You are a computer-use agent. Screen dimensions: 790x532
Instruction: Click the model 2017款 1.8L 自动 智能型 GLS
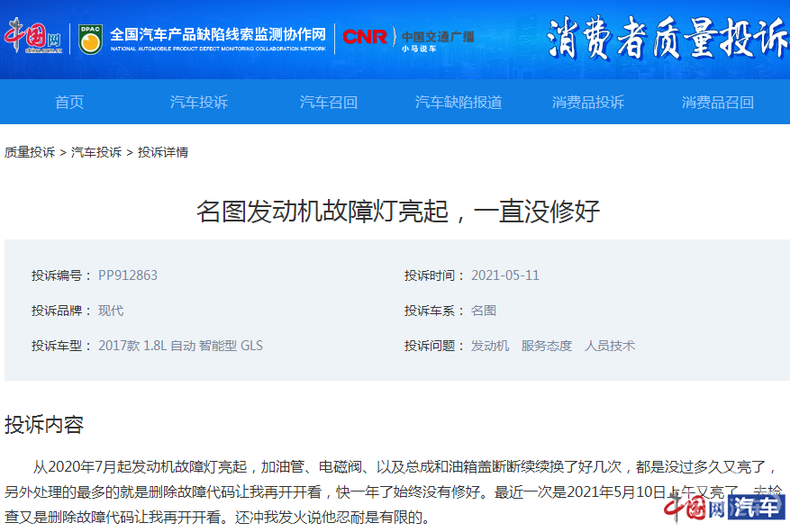[x=180, y=346]
